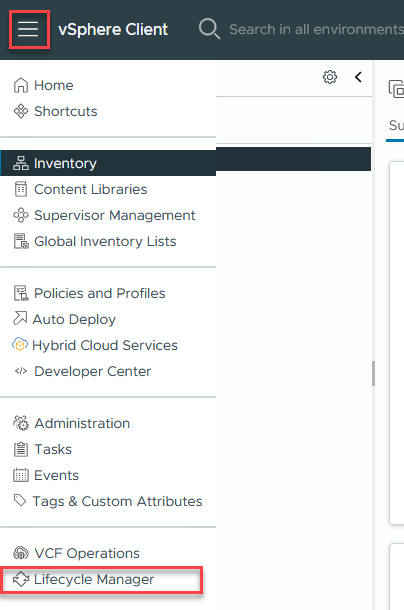Click the Tasks clipboard icon
This screenshot has width=404, height=610.
[x=21, y=449]
